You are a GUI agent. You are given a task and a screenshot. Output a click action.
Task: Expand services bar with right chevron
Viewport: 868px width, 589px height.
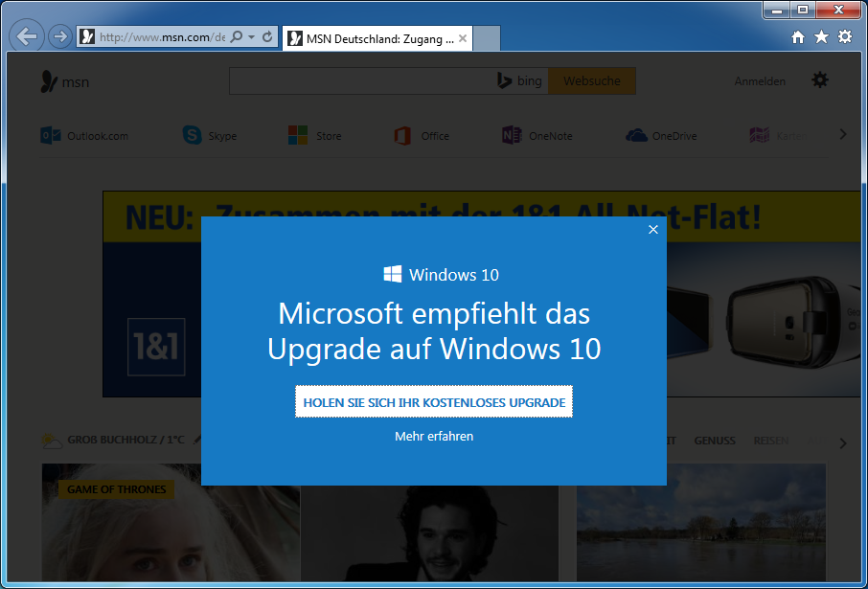point(843,134)
